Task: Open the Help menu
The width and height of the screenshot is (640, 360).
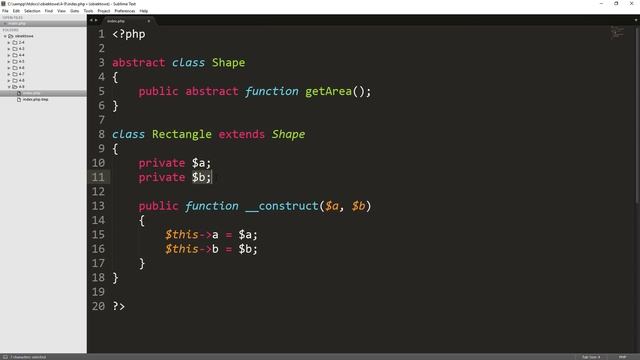Action: coord(144,11)
